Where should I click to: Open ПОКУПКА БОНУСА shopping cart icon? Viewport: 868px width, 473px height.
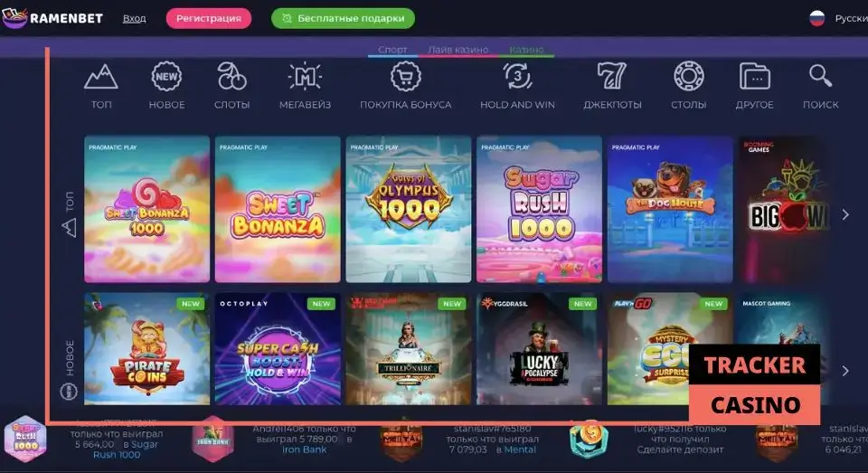406,77
